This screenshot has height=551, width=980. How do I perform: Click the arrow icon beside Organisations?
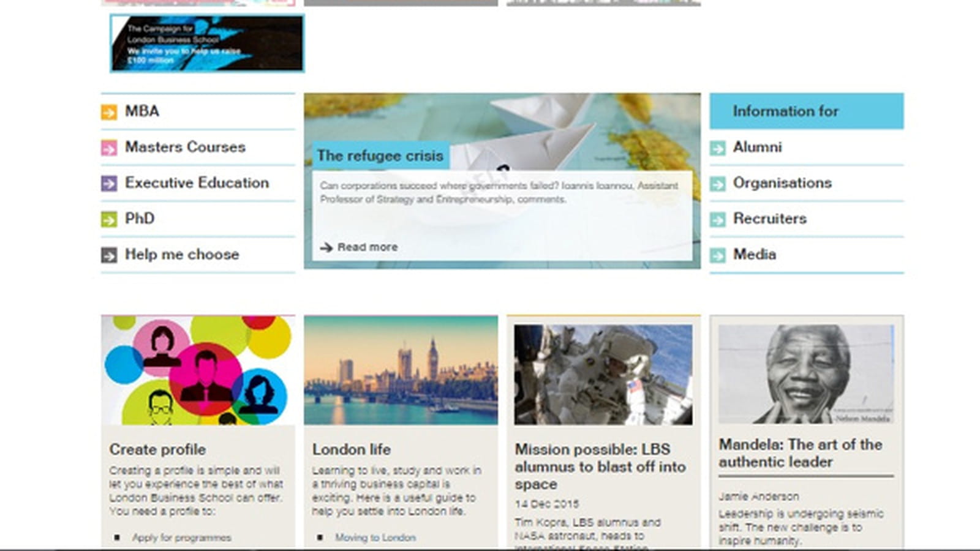718,184
